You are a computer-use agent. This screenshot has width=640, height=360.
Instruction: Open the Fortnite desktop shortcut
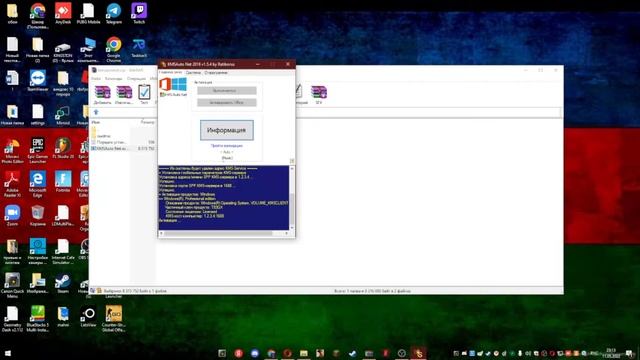click(x=63, y=182)
